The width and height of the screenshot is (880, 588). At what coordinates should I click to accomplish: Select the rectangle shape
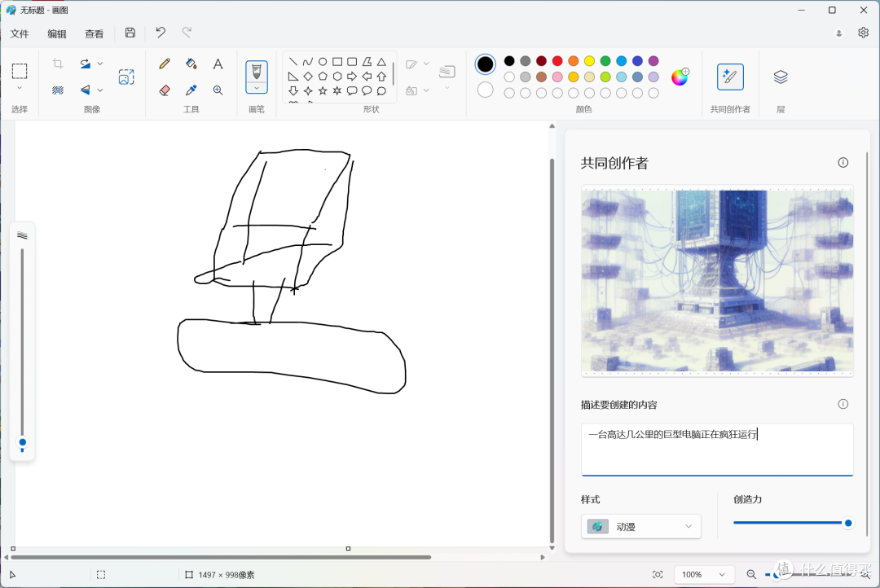pos(337,62)
